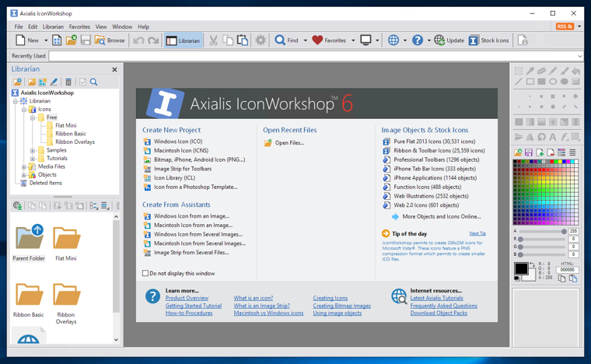Click the Help question mark toolbar icon
Viewport: 591px width, 364px height.
pyautogui.click(x=418, y=40)
